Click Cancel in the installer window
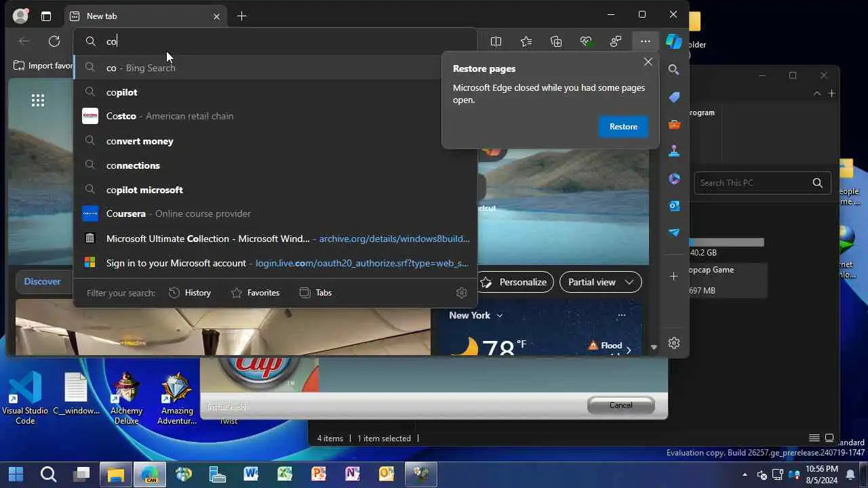Image resolution: width=868 pixels, height=488 pixels. pos(620,405)
